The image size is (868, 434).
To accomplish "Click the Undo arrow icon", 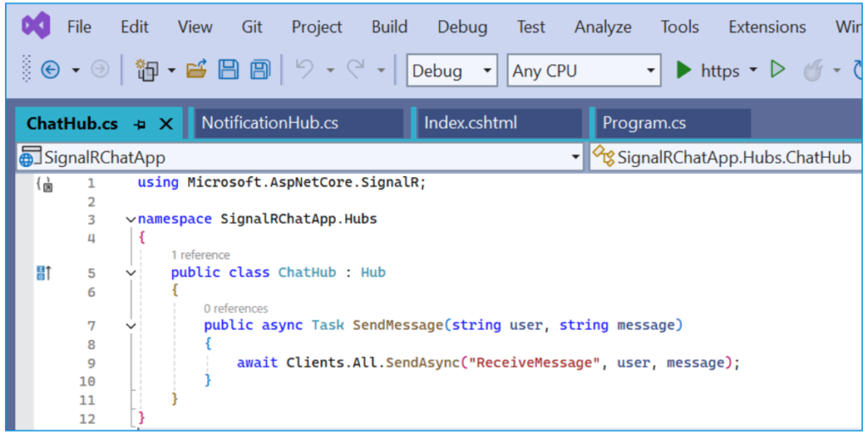I will coord(305,70).
